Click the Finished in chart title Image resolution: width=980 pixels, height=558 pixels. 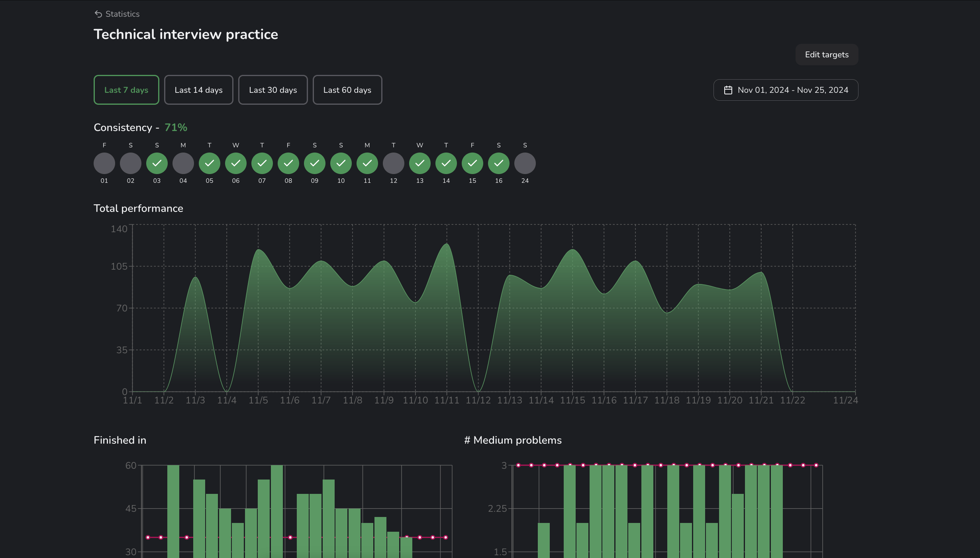point(120,440)
